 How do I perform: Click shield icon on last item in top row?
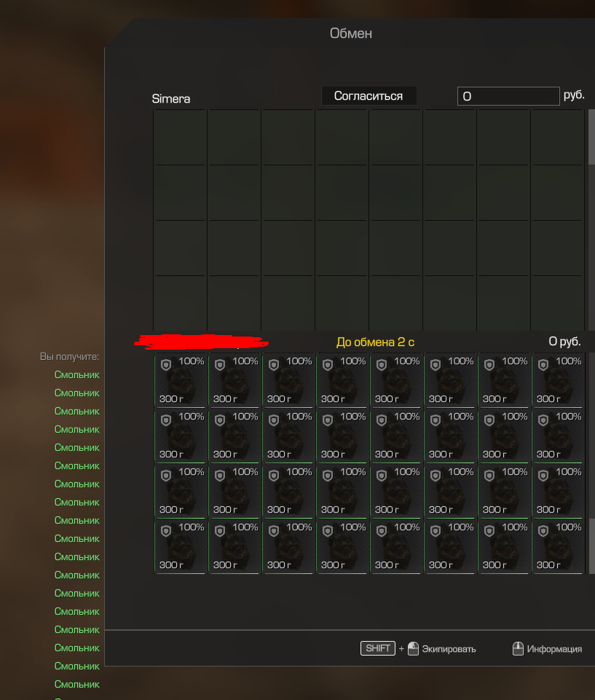[543, 365]
